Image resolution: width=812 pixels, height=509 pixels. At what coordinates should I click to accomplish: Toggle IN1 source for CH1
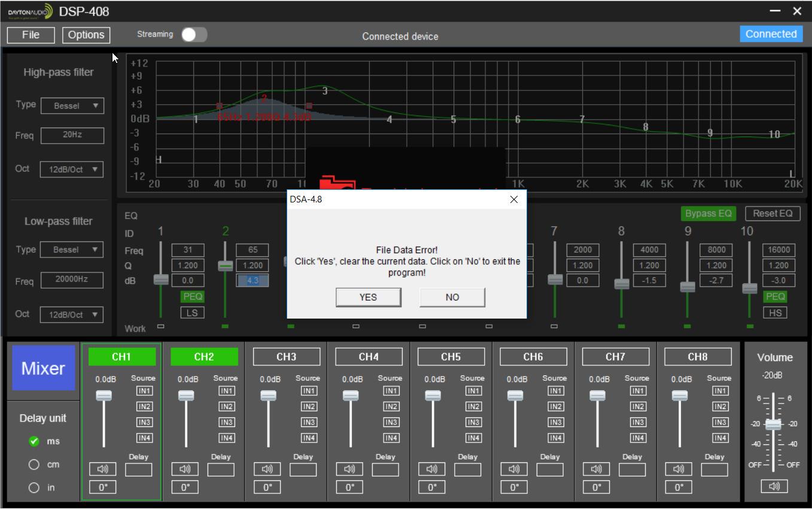[144, 391]
